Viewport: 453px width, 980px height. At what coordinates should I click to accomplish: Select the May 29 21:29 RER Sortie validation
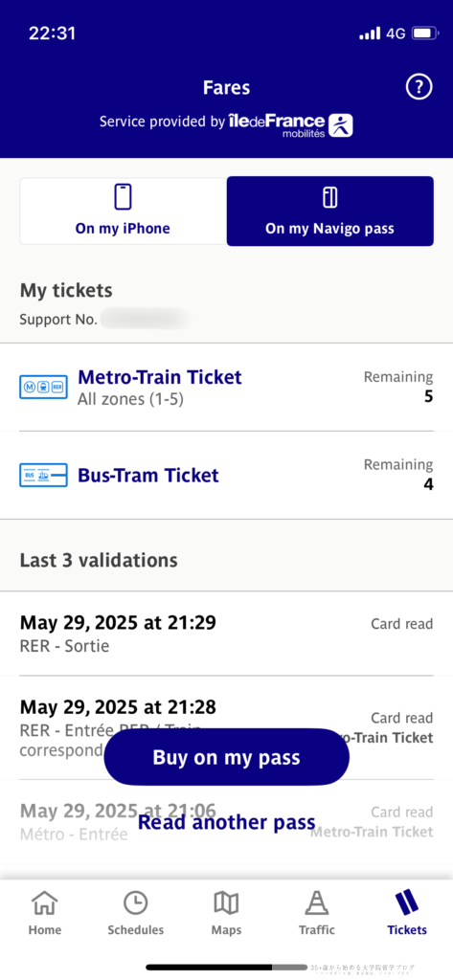tap(226, 634)
